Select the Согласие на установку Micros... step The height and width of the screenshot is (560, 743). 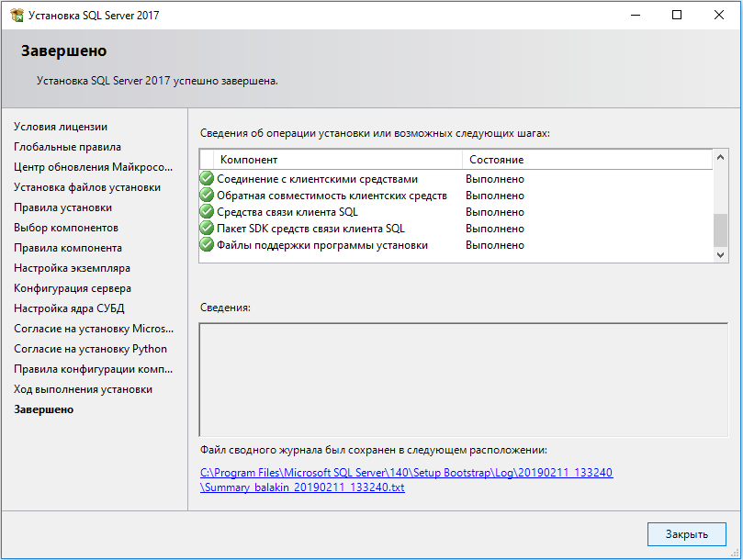[94, 329]
